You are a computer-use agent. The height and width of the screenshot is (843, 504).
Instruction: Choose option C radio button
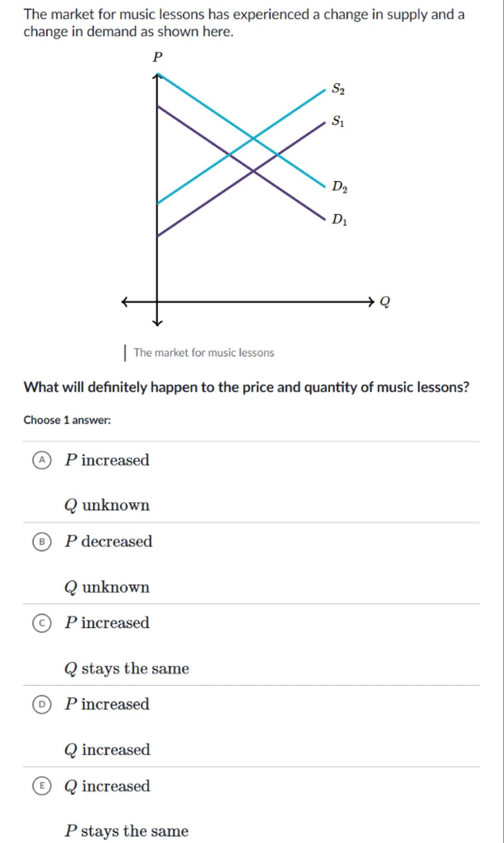(42, 623)
